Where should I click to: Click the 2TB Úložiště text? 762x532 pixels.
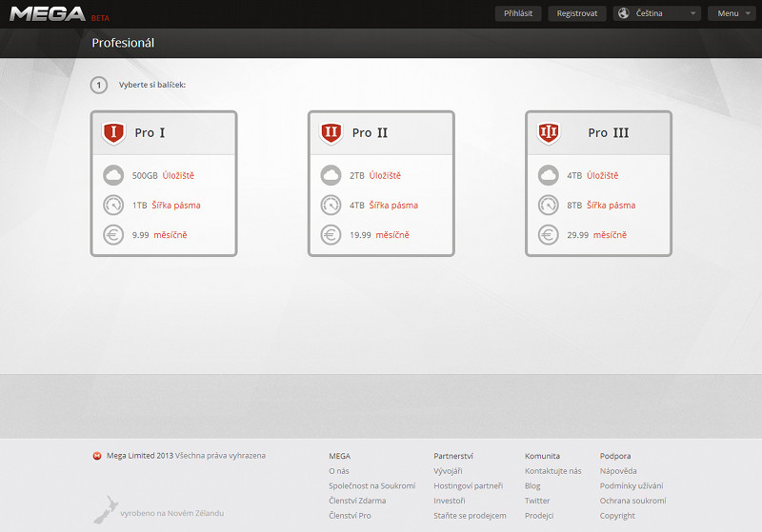[x=375, y=176]
